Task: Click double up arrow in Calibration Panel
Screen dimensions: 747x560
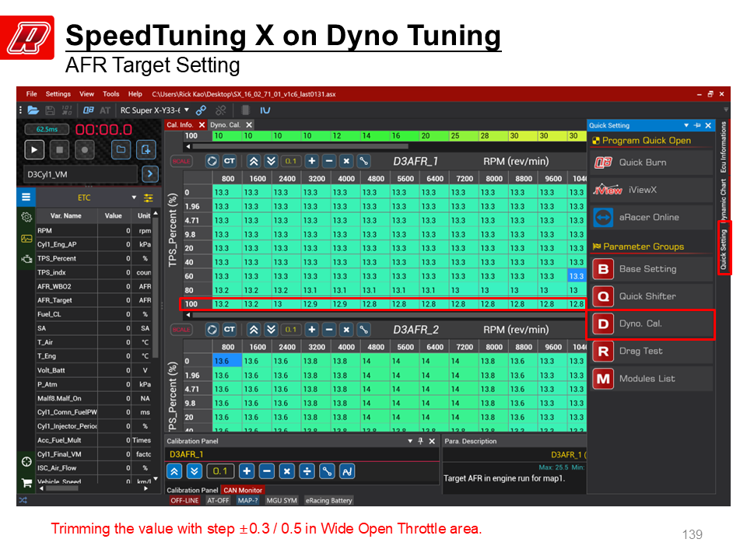Action: 174,471
